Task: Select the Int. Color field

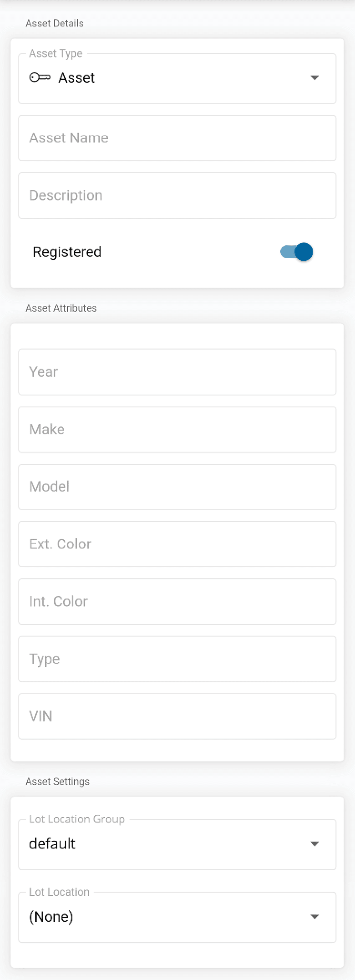Action: pyautogui.click(x=177, y=601)
